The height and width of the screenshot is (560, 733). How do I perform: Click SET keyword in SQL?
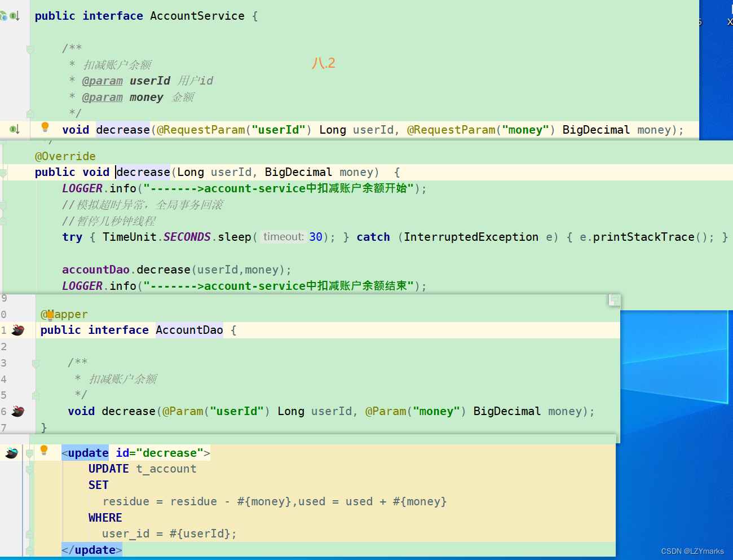99,485
